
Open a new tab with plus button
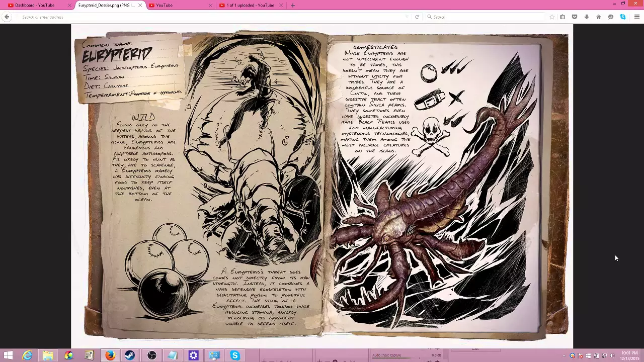pos(293,5)
